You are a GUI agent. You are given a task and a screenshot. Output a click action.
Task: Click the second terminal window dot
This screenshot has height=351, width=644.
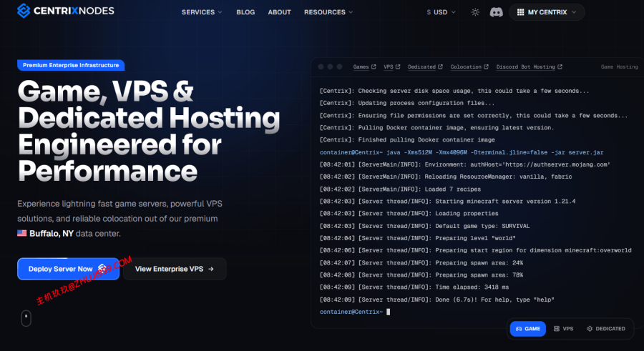pyautogui.click(x=330, y=66)
